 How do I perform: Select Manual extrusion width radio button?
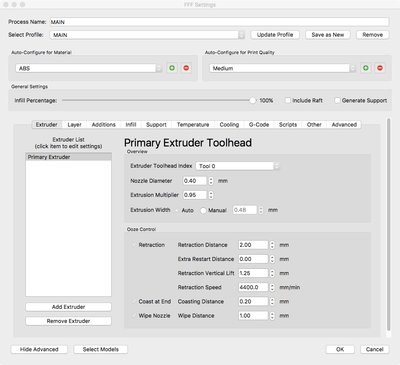click(x=203, y=210)
